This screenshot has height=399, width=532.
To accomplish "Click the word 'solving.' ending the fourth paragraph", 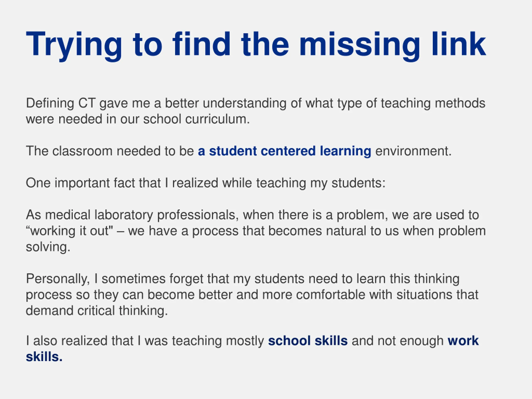I will point(48,247).
